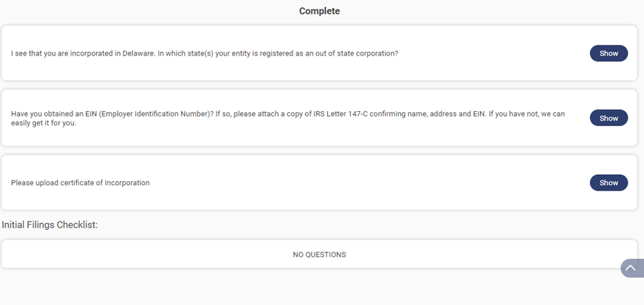Screen dimensions: 644x305
Task: Show the Delaware out-of-state registration answer
Action: 608,53
